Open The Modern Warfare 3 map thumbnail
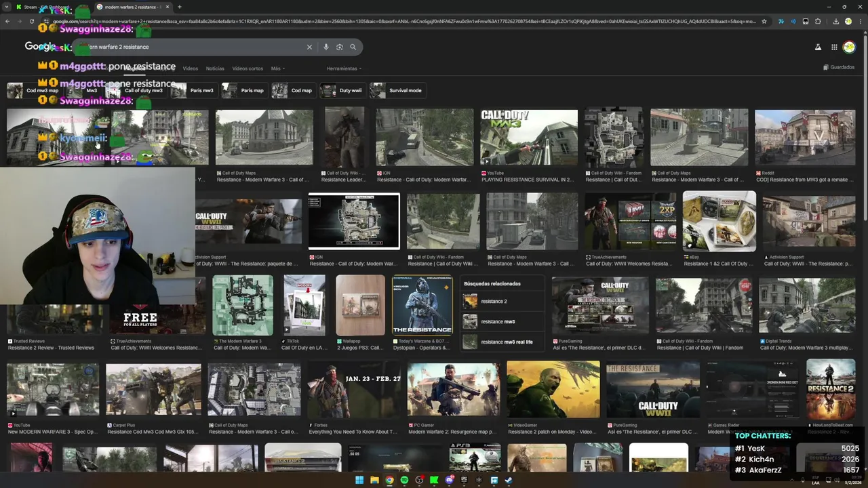Screen dimensions: 868x488 click(243, 305)
